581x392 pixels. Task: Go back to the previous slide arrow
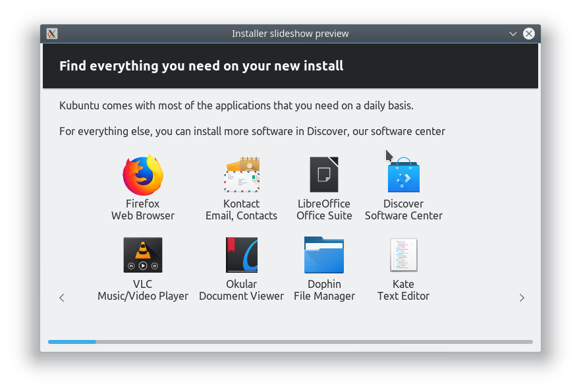(x=62, y=298)
